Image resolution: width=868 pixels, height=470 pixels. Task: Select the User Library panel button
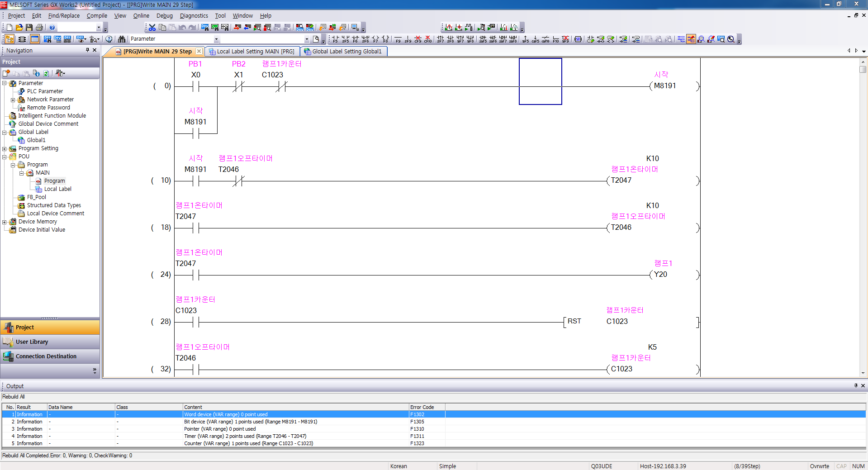(x=50, y=342)
